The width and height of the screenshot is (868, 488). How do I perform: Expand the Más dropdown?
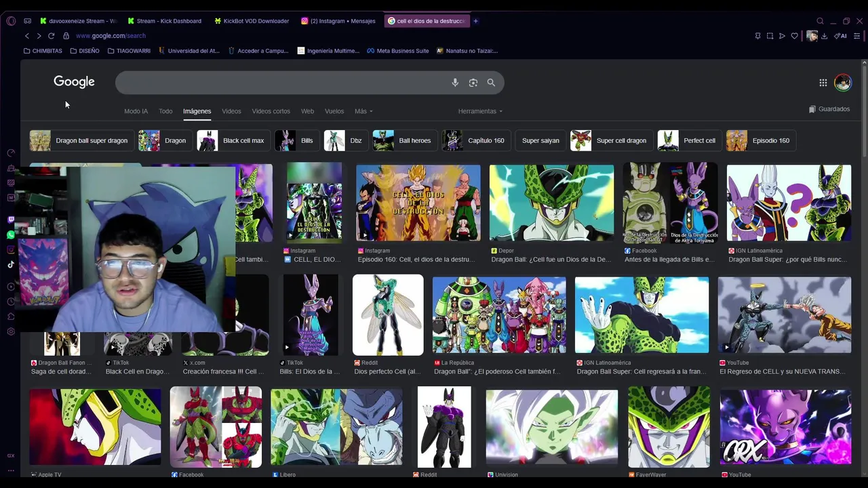tap(363, 111)
